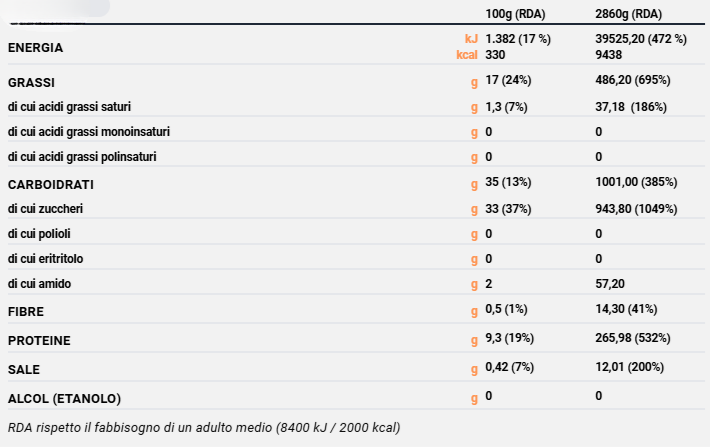Image resolution: width=710 pixels, height=447 pixels.
Task: Click the RDA footnote text
Action: 203,428
